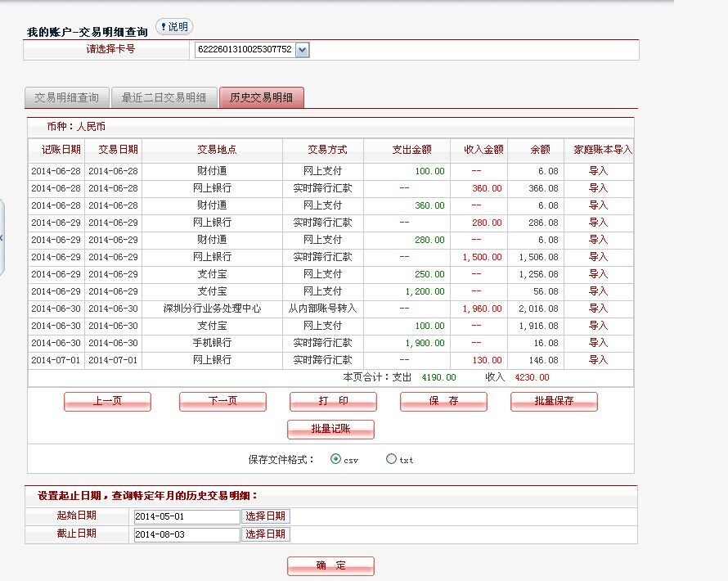Open 选择日期 picker for end date
The height and width of the screenshot is (581, 728).
coord(266,534)
